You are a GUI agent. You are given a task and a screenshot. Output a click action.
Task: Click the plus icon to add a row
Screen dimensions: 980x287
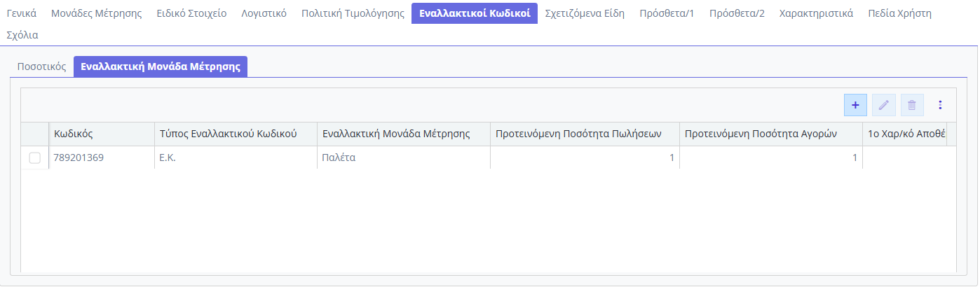click(x=855, y=105)
